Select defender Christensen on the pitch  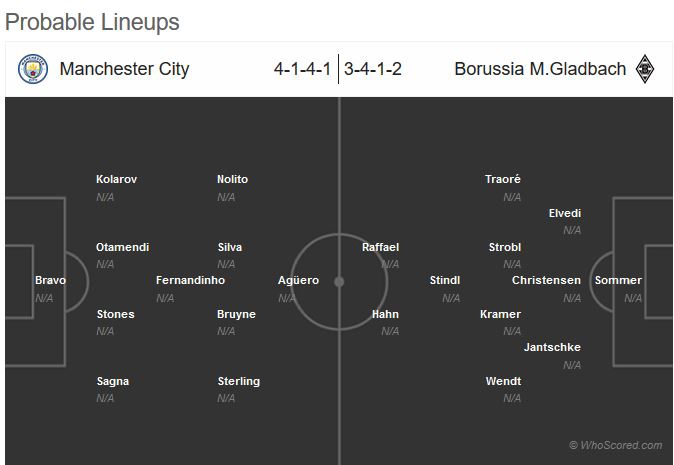pyautogui.click(x=546, y=281)
